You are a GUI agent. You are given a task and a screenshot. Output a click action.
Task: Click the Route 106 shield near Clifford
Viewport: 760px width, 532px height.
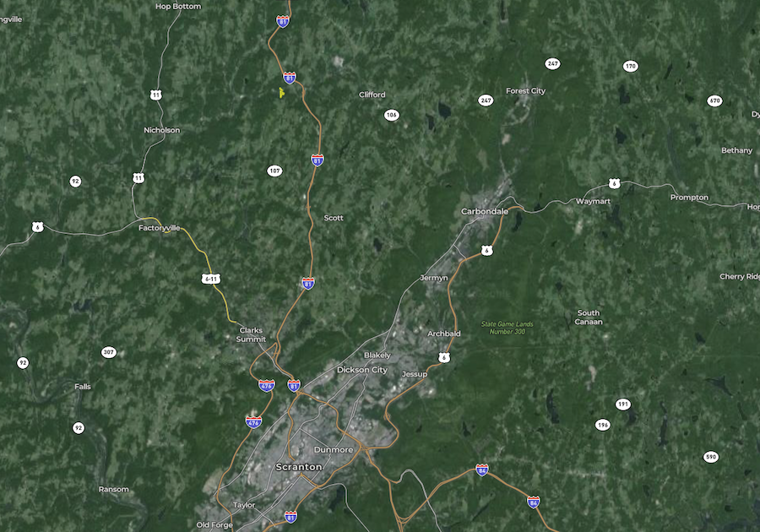coord(392,115)
